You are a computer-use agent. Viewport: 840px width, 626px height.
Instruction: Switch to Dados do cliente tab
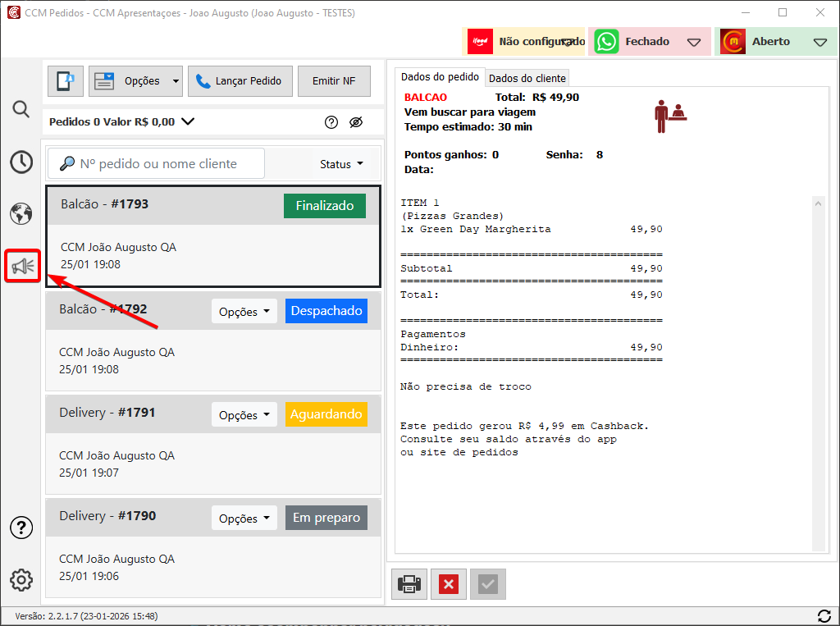click(x=527, y=78)
